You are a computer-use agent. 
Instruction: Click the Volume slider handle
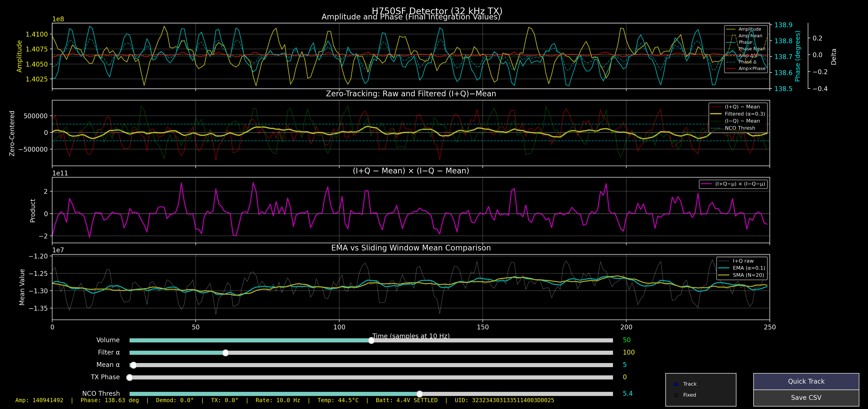(x=371, y=340)
